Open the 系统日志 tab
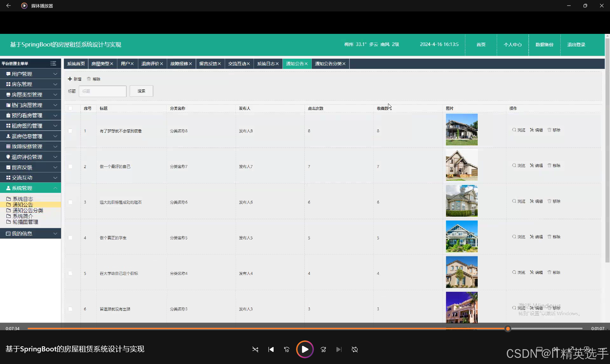610x364 pixels. point(266,64)
